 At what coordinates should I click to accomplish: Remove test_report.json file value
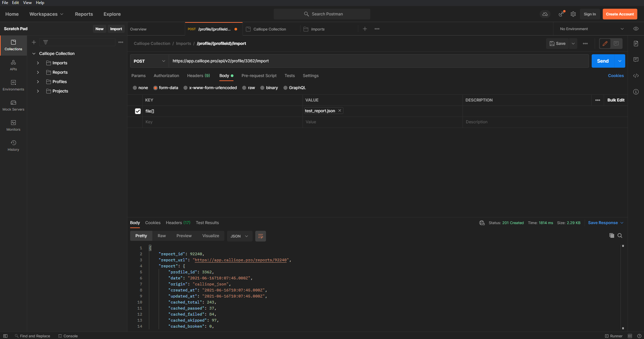point(339,111)
